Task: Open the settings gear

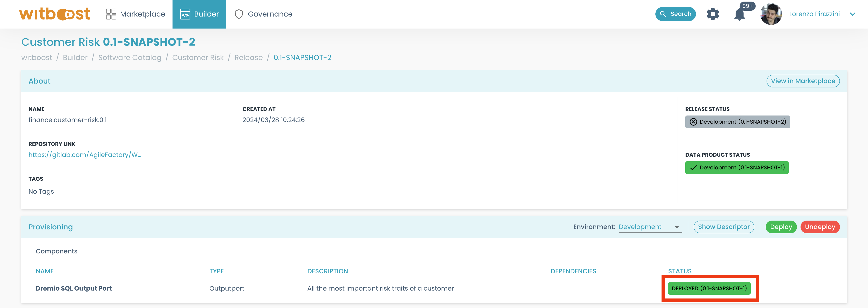Action: [713, 14]
